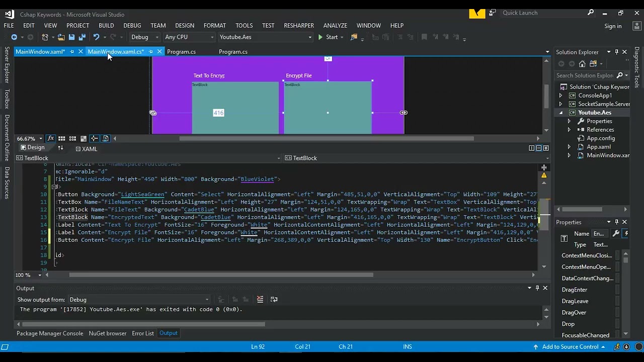Save the current file with the disk icon
This screenshot has width=644, height=362.
(x=71, y=37)
